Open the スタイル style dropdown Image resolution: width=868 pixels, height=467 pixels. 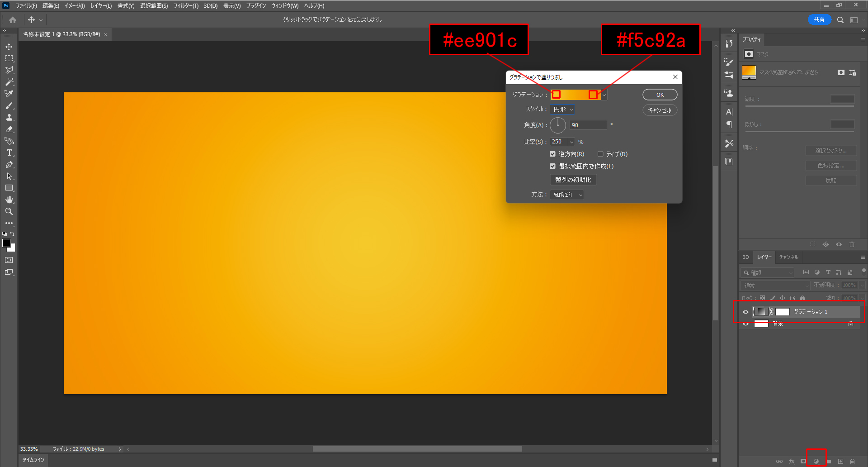(x=562, y=110)
